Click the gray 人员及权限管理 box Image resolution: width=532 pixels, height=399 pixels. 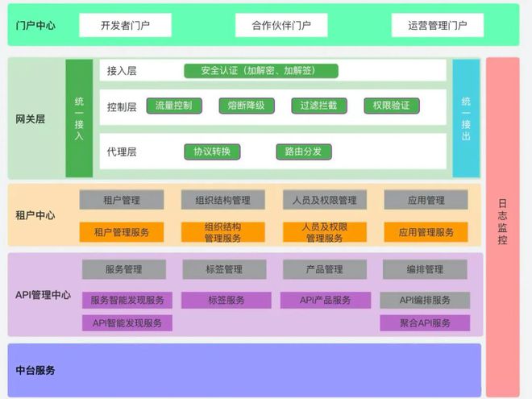pos(325,200)
